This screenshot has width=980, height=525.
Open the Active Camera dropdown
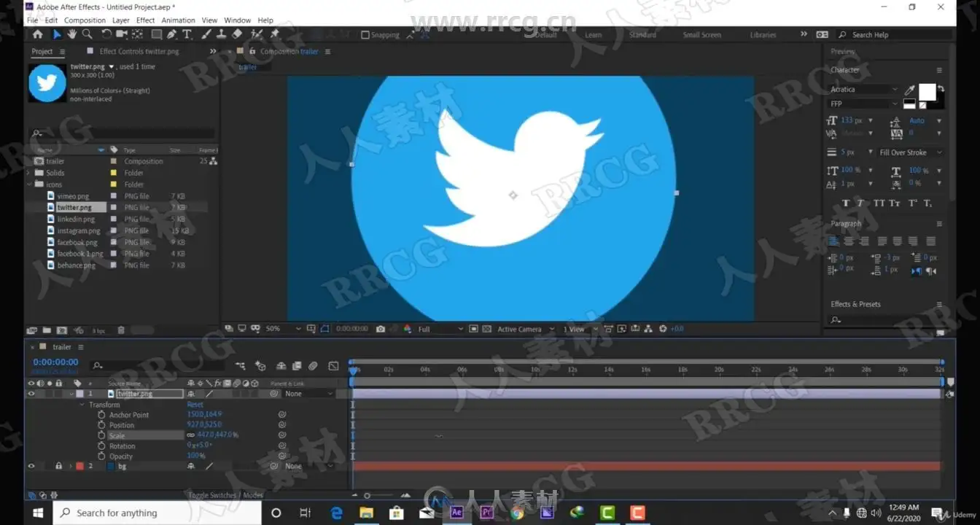526,329
